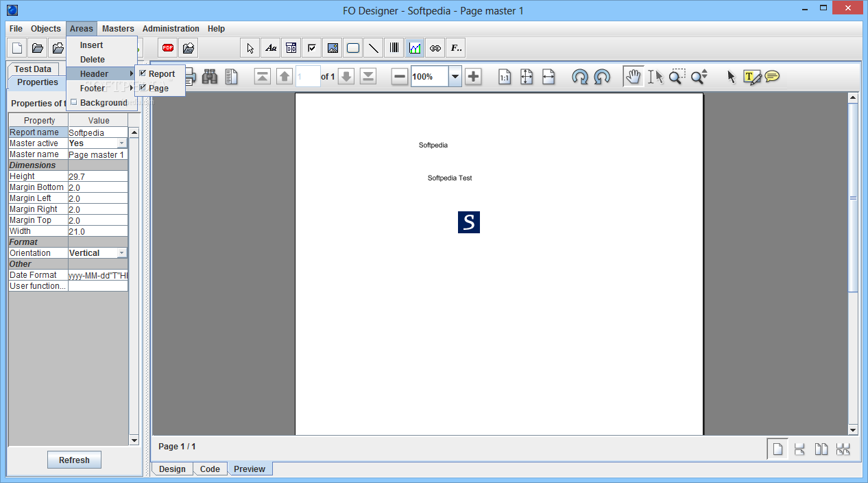Screen dimensions: 868x483
Task: Click the Height value cell 29.7
Action: (x=98, y=176)
